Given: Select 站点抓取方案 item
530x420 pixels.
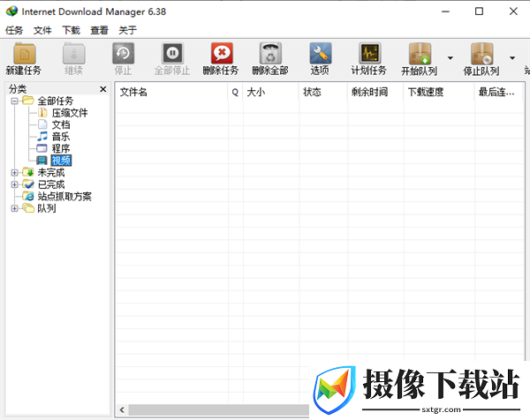Looking at the screenshot, I should [x=64, y=197].
